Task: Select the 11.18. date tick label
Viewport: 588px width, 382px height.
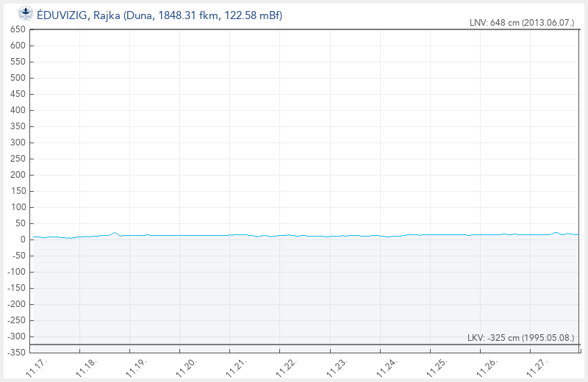Action: click(x=87, y=367)
